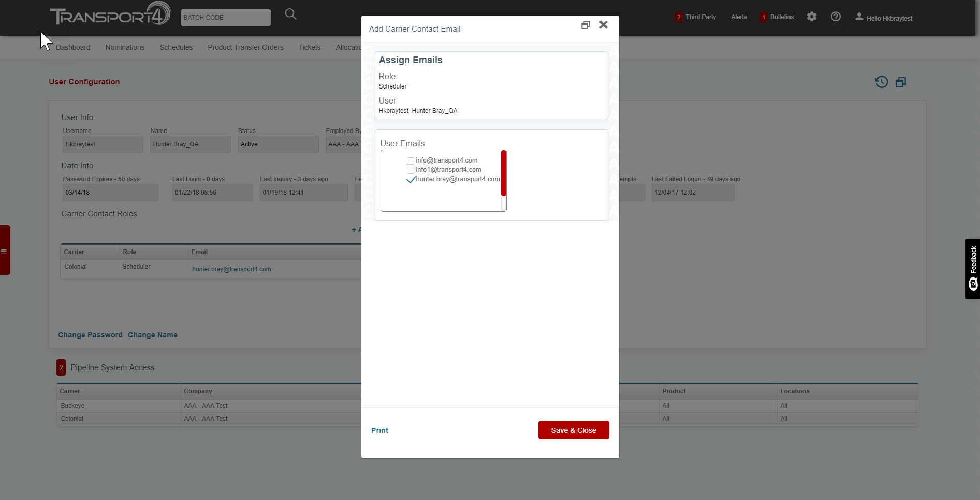Click the Print link in dialog
980x500 pixels.
(x=379, y=430)
